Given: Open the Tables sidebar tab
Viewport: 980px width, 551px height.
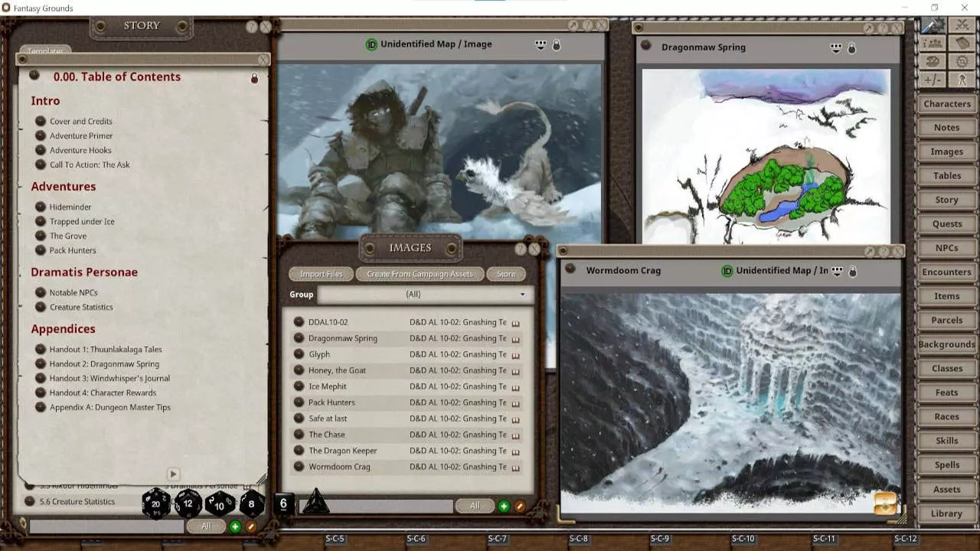Looking at the screenshot, I should [947, 176].
